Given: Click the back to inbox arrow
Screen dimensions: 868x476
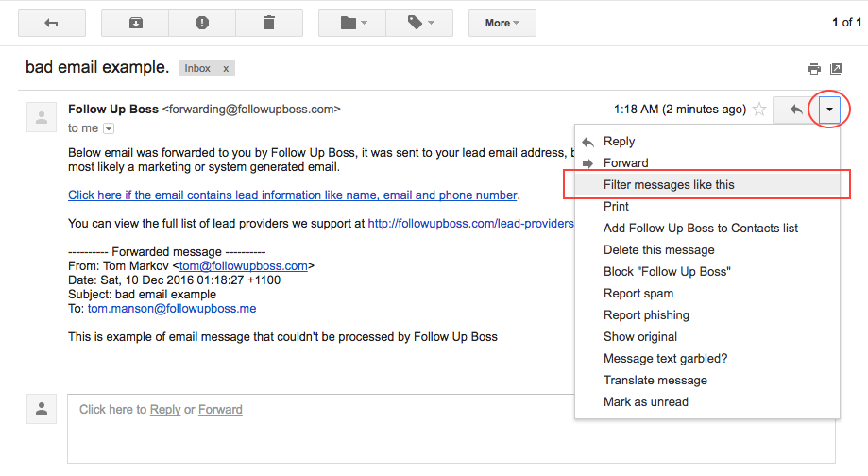Looking at the screenshot, I should (x=51, y=23).
